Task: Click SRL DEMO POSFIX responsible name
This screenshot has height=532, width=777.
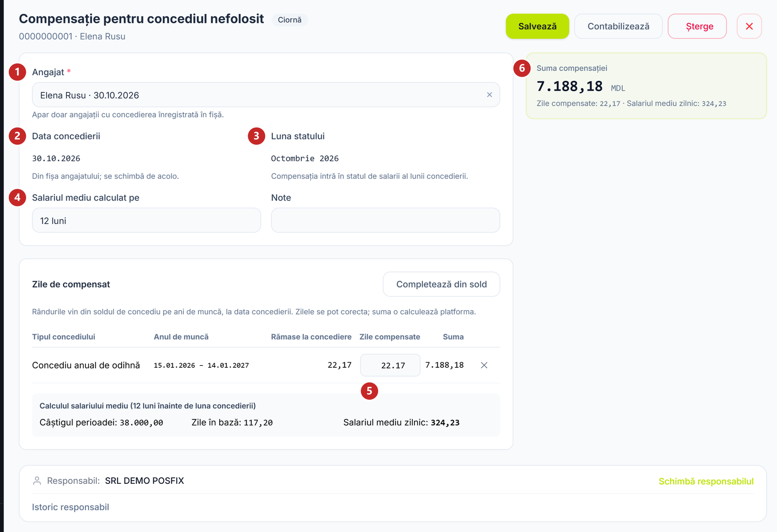Action: pos(145,481)
